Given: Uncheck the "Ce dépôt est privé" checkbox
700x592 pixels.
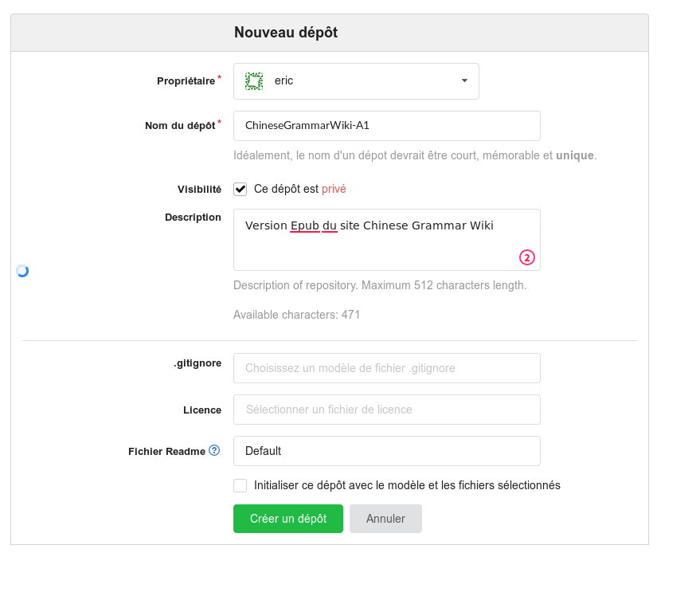Looking at the screenshot, I should (x=240, y=189).
